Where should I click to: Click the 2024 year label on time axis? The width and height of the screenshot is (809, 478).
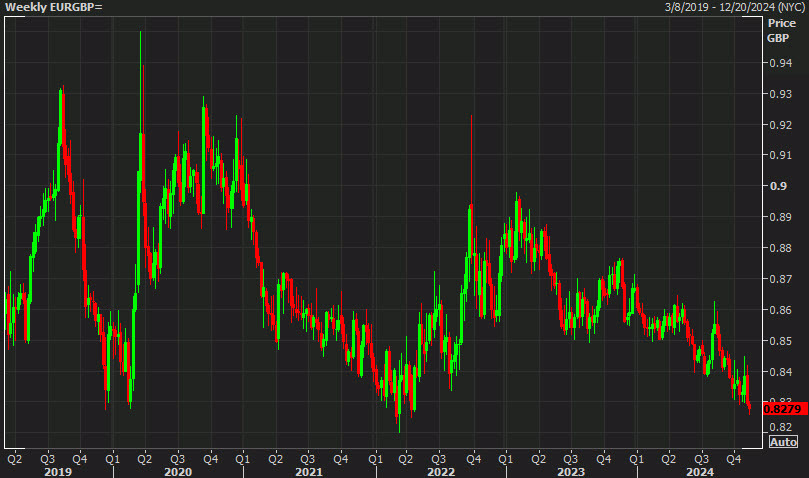pyautogui.click(x=700, y=472)
